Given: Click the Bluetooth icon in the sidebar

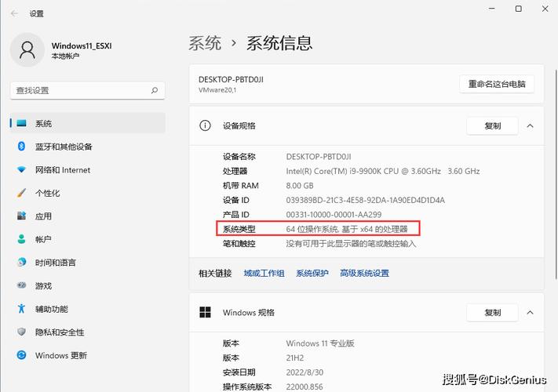Looking at the screenshot, I should coord(21,146).
